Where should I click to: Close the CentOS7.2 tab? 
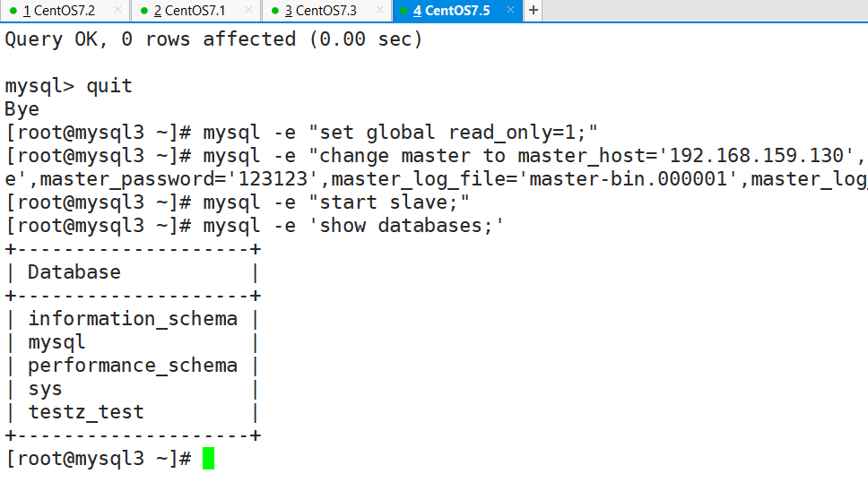[117, 11]
